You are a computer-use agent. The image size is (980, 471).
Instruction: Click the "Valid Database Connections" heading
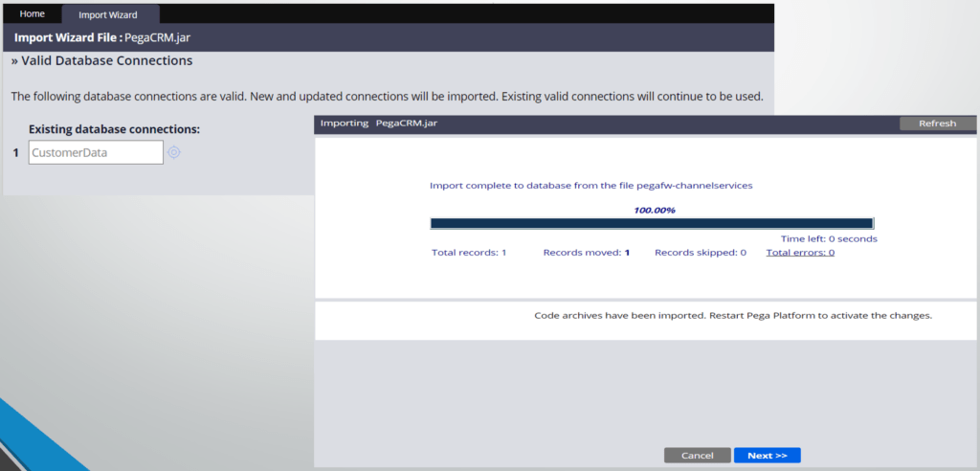[101, 60]
